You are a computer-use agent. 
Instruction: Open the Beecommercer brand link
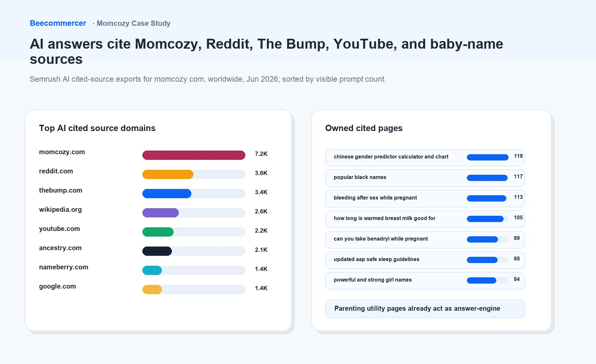point(58,23)
